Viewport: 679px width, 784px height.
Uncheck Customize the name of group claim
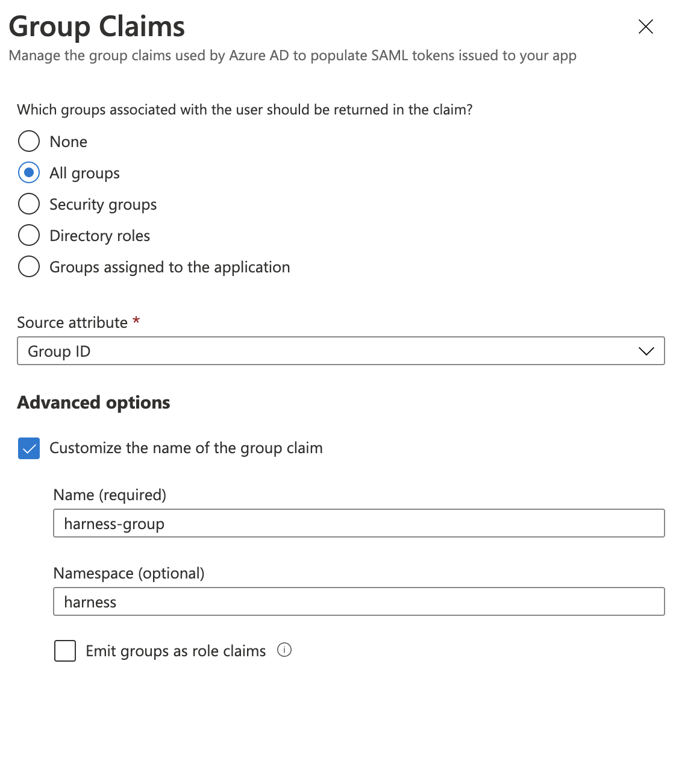29,448
